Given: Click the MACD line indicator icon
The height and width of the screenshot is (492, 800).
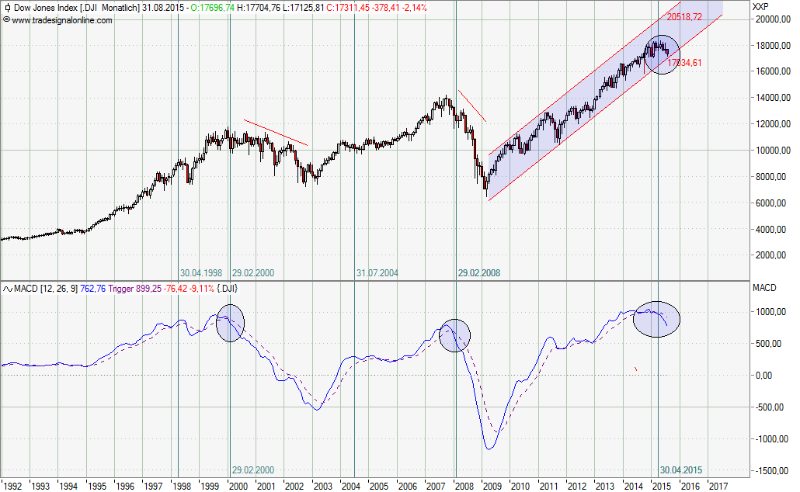Looking at the screenshot, I should [x=8, y=288].
